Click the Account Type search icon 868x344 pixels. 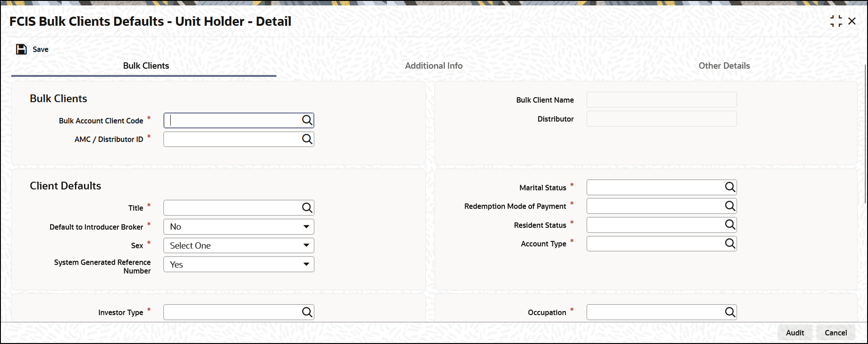(730, 243)
